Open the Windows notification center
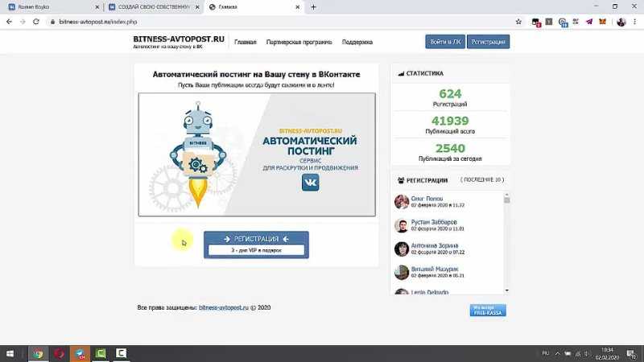This screenshot has height=362, width=644. tap(631, 353)
